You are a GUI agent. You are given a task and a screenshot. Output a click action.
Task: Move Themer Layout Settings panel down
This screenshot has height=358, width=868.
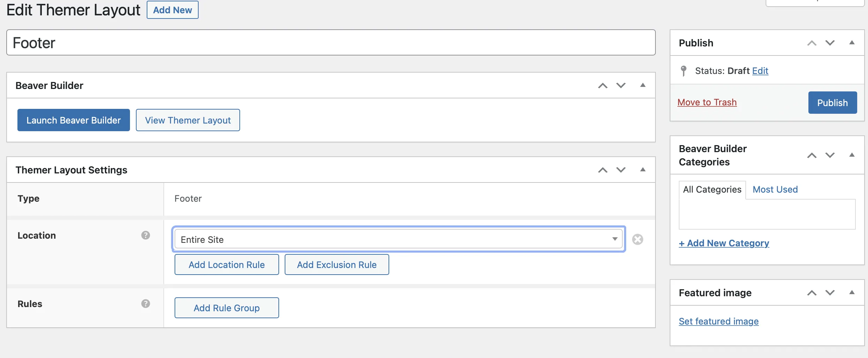pos(621,170)
